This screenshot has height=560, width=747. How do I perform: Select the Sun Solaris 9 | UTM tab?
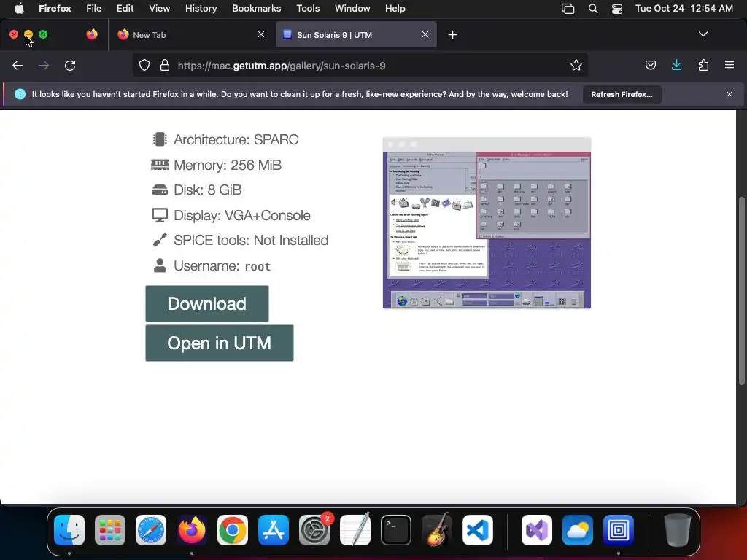(356, 34)
